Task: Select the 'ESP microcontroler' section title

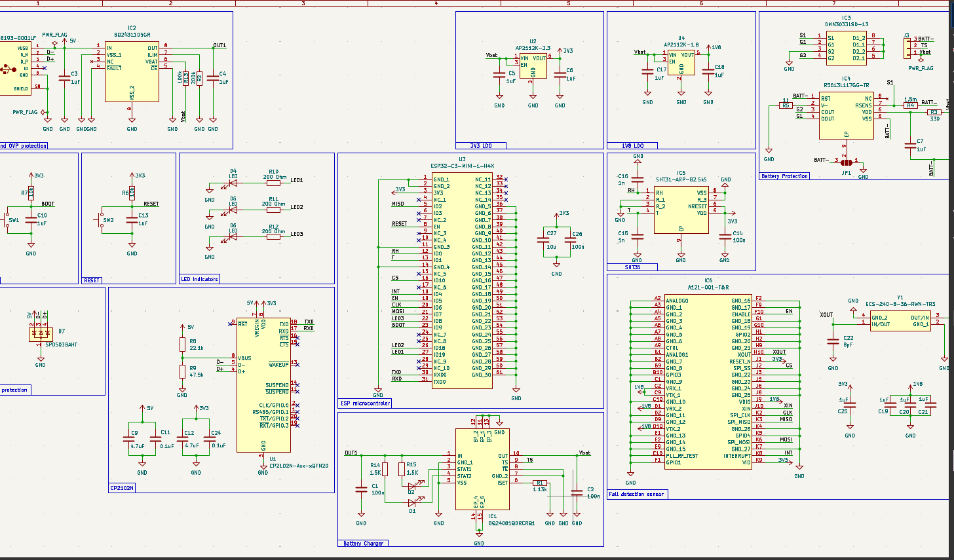Action: click(365, 403)
